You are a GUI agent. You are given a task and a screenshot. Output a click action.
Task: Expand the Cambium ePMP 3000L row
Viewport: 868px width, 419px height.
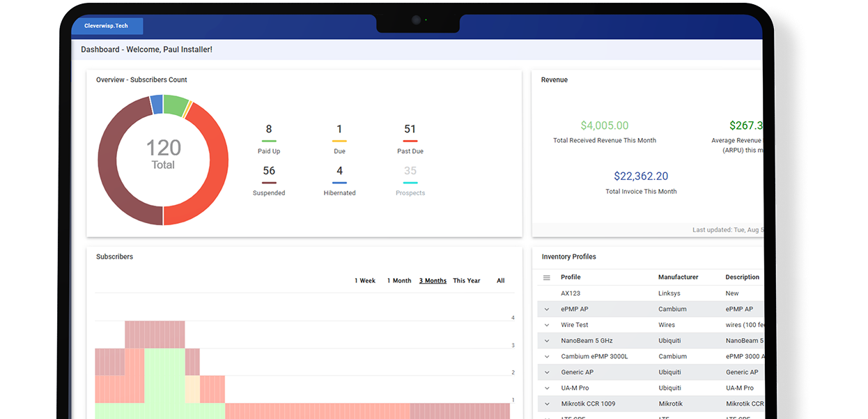(547, 356)
